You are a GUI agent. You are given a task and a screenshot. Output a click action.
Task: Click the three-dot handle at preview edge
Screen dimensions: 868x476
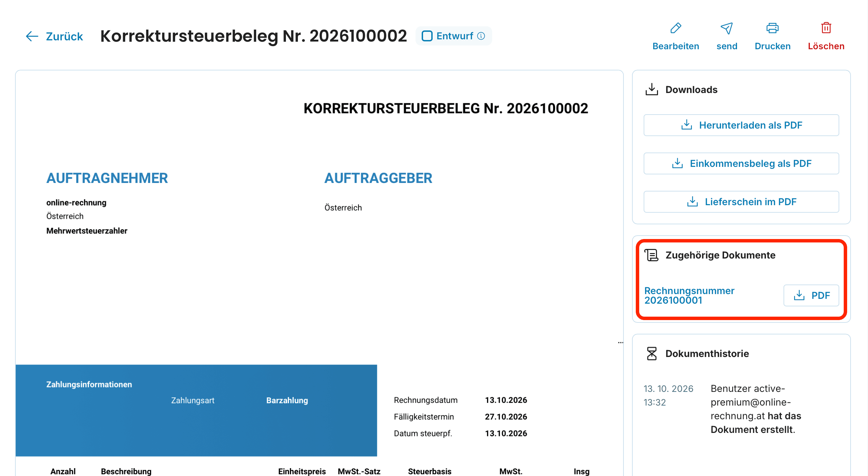click(x=620, y=342)
